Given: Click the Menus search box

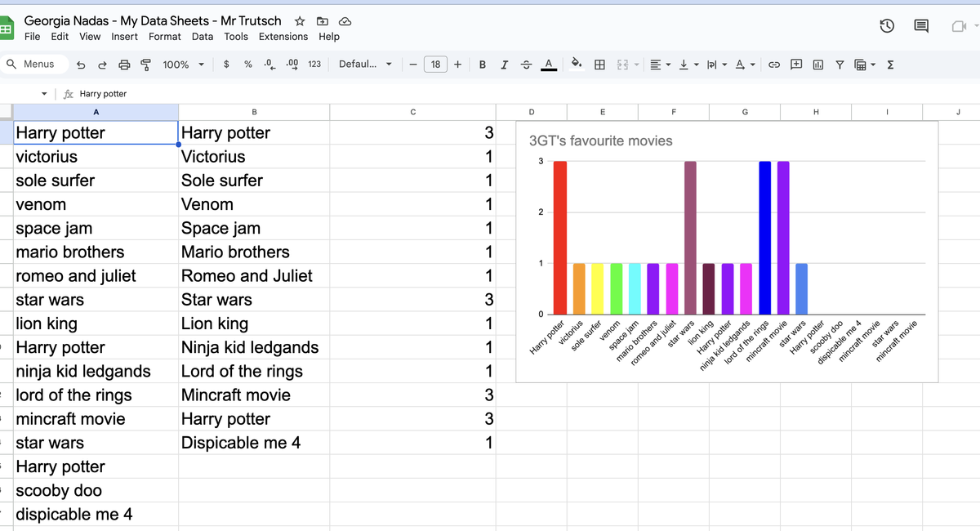Looking at the screenshot, I should pos(33,64).
